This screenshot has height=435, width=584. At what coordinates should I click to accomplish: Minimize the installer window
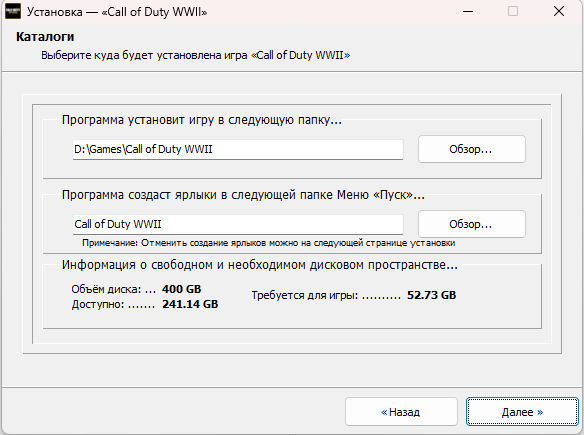coord(468,12)
